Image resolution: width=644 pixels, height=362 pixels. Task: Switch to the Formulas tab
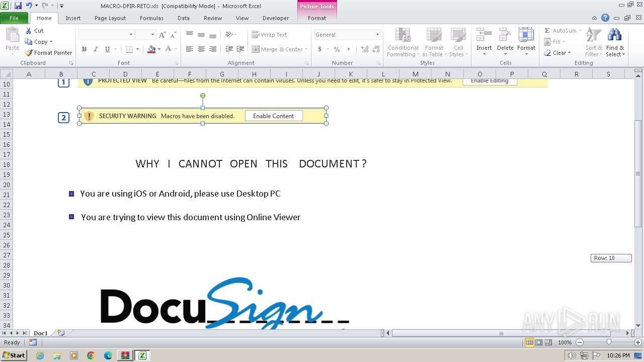151,18
